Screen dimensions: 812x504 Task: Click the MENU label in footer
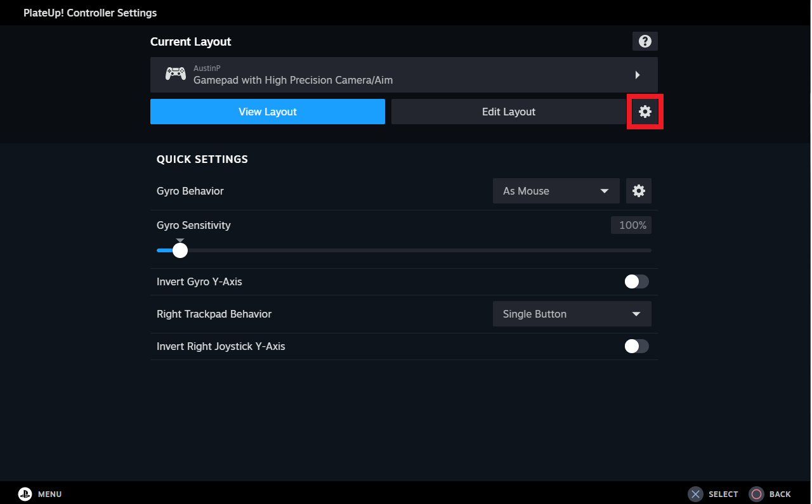50,494
